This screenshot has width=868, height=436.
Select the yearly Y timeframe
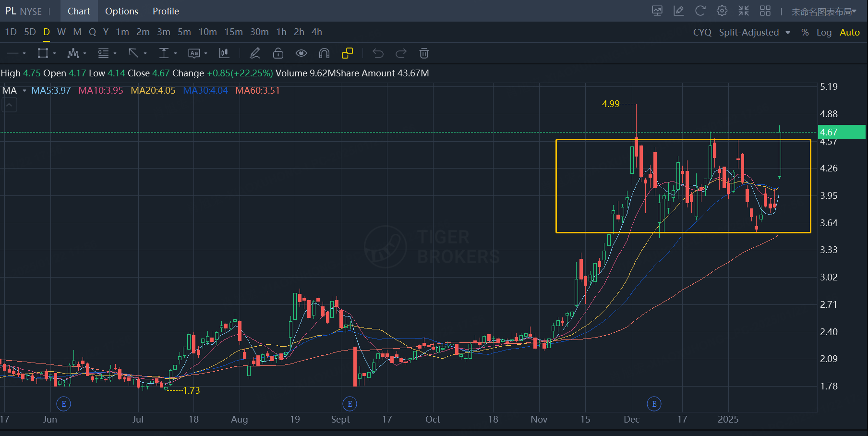pyautogui.click(x=106, y=32)
